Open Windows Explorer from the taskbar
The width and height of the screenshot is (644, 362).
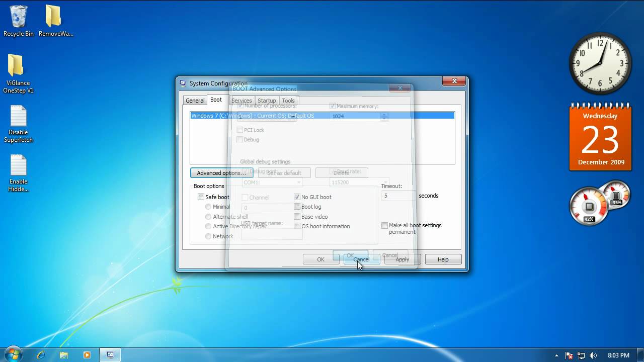(x=64, y=355)
